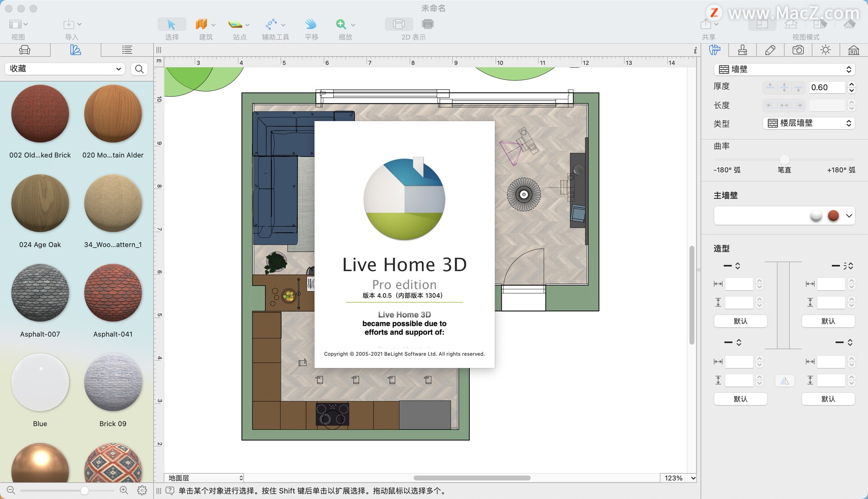Click the upper-left 默认 button

[x=741, y=321]
